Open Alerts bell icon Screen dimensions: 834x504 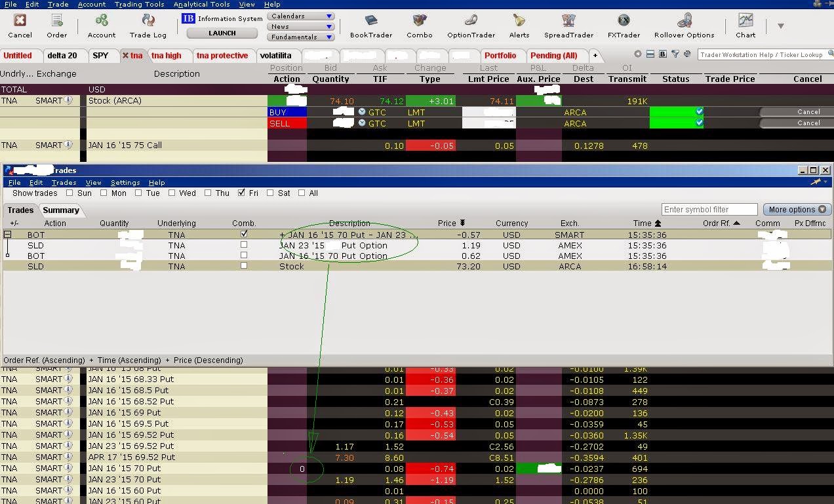519,22
